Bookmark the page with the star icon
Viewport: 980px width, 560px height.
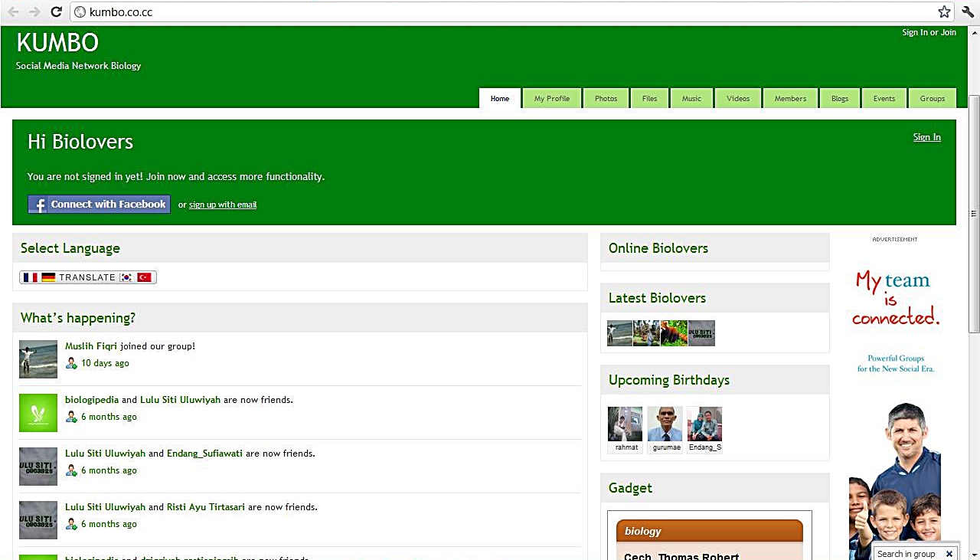(x=944, y=11)
